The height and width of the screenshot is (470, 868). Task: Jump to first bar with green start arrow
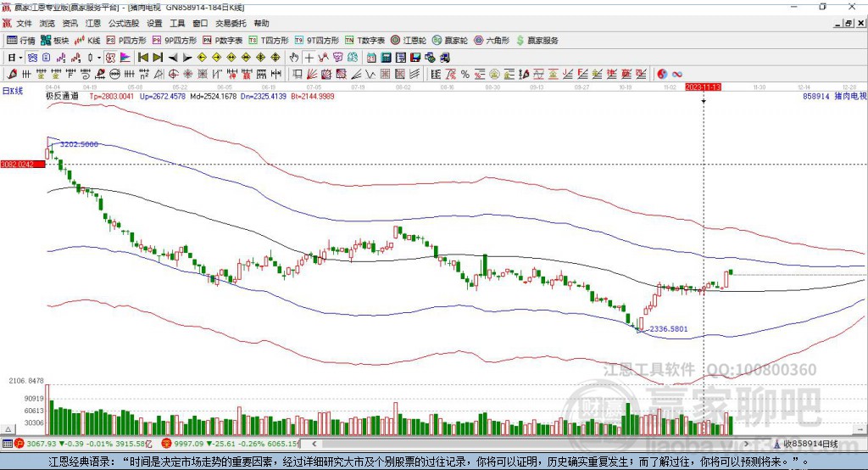tap(142, 58)
